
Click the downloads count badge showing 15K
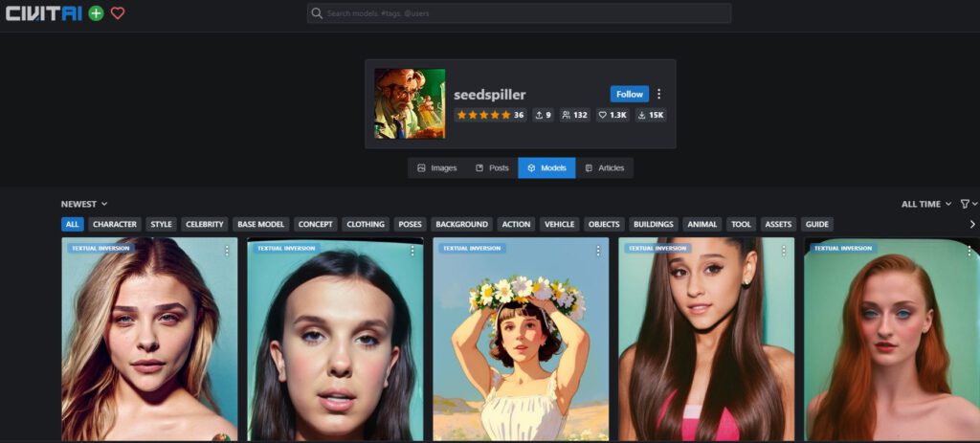pos(650,115)
